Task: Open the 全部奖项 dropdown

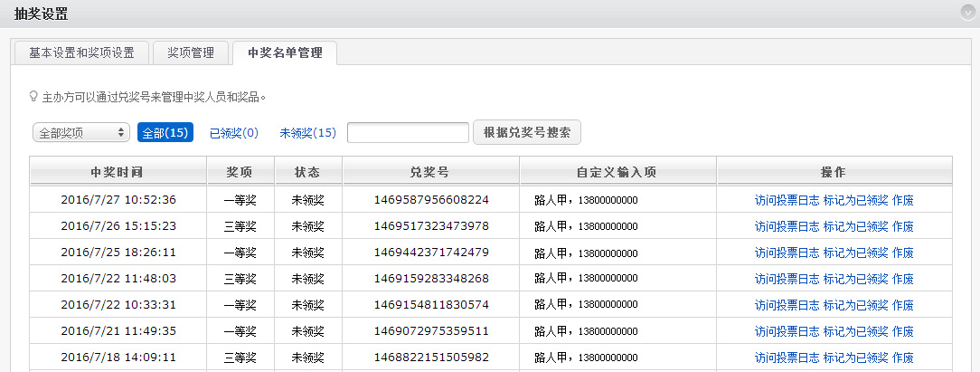Action: click(81, 133)
